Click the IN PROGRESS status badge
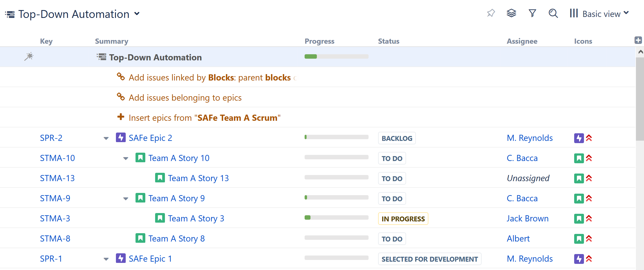 403,219
